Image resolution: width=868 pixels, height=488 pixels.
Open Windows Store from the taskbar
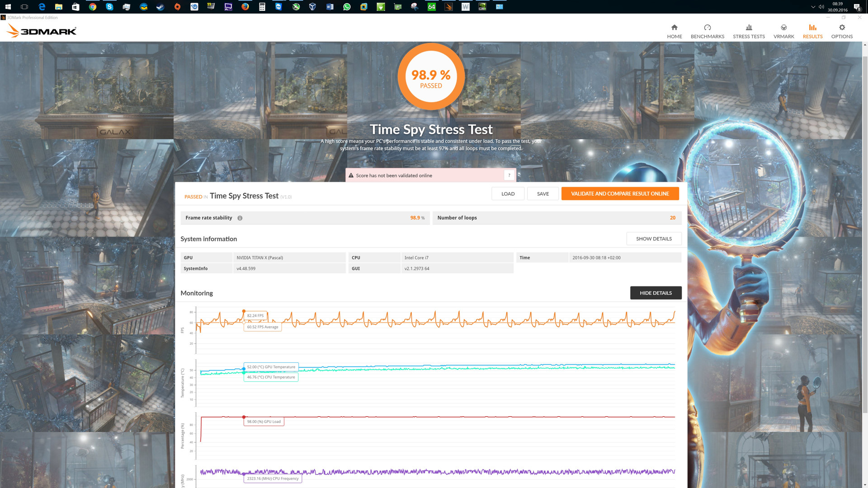tap(75, 7)
